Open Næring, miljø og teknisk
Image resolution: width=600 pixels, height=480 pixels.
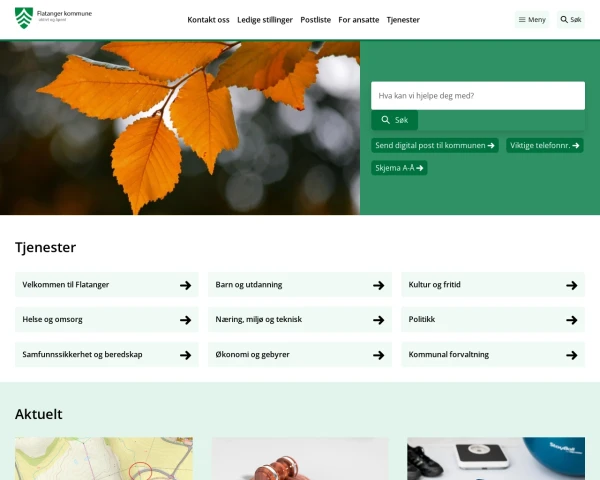tap(300, 320)
